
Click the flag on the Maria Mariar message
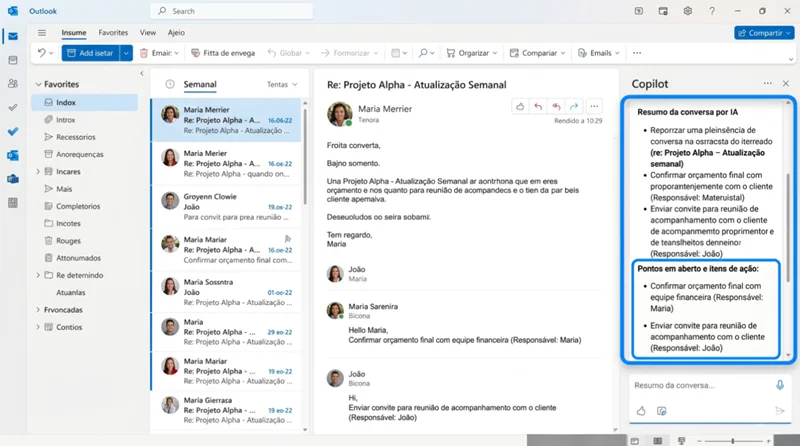[x=288, y=238]
